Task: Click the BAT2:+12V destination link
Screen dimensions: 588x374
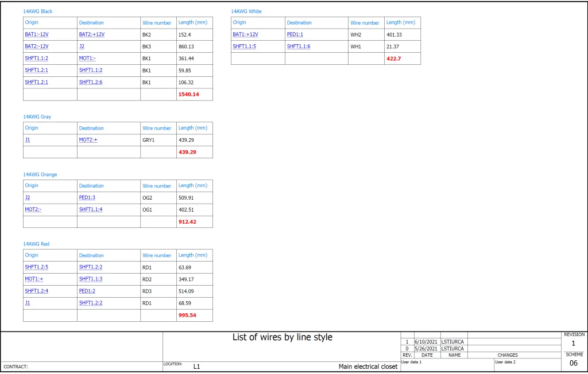Action: tap(91, 34)
